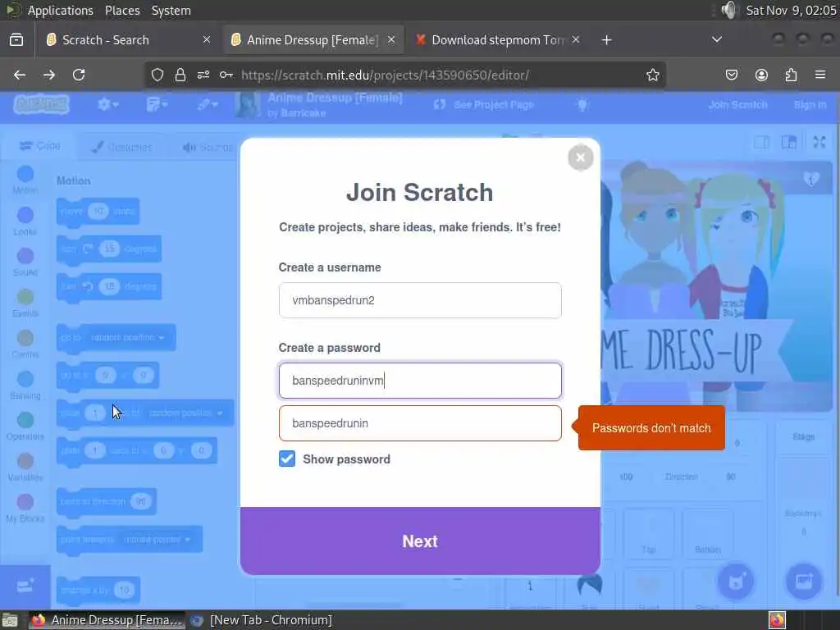The height and width of the screenshot is (630, 840).
Task: Open saved password key icon
Action: (226, 75)
